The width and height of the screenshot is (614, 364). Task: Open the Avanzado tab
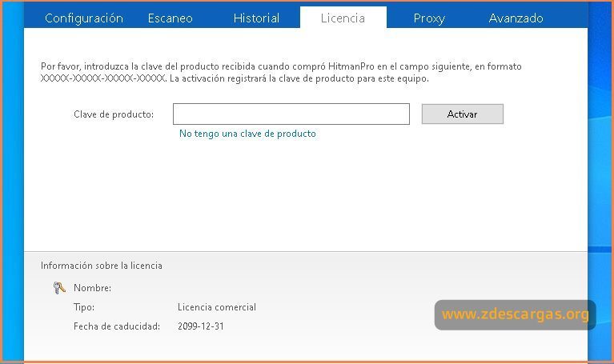tap(516, 18)
